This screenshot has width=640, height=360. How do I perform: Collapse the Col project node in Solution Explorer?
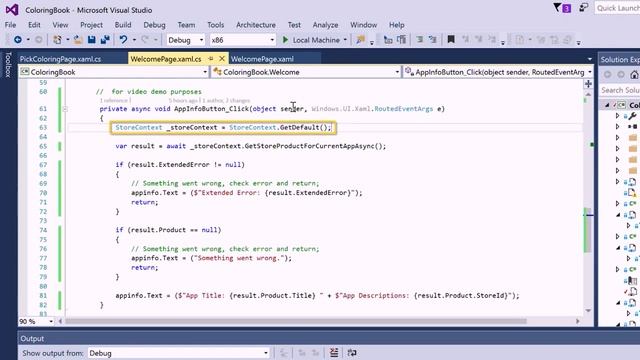607,105
